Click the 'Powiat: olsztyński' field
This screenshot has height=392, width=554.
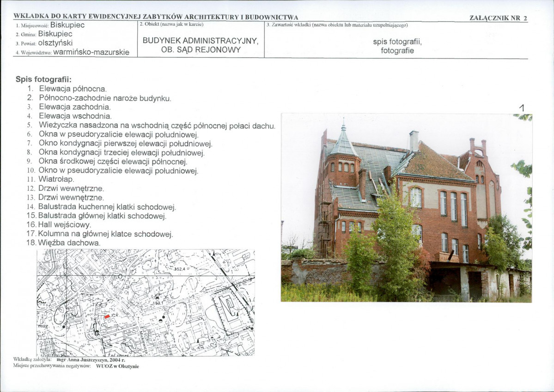click(x=44, y=43)
